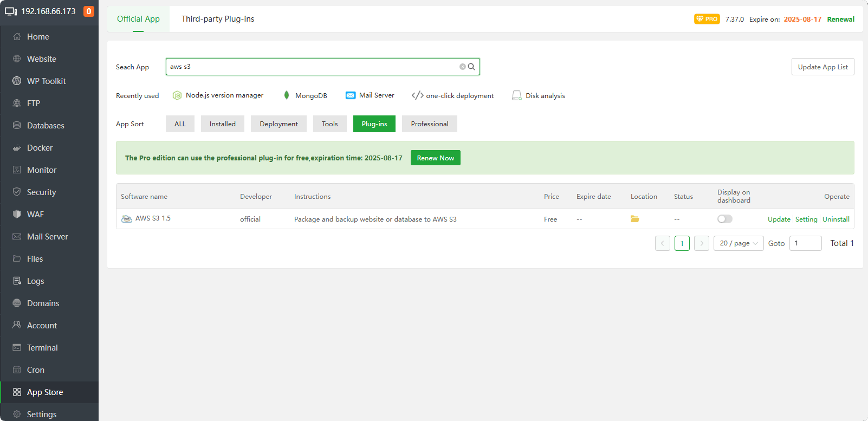Click the one-click deployment code icon
The image size is (868, 421).
pyautogui.click(x=417, y=95)
